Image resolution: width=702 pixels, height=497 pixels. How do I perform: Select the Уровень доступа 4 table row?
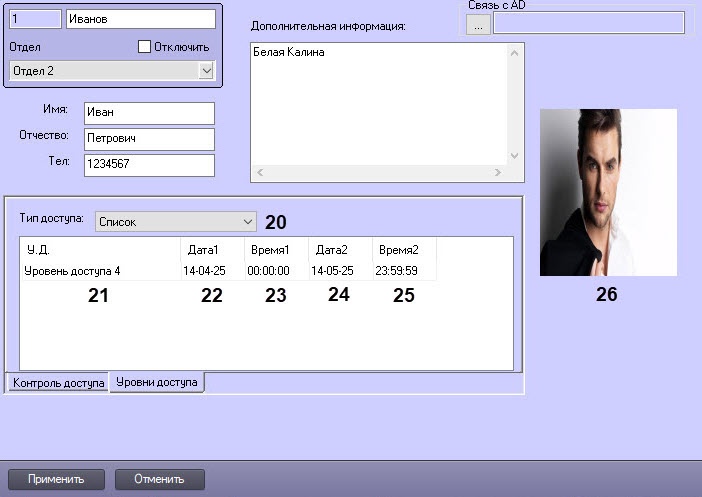[72, 270]
